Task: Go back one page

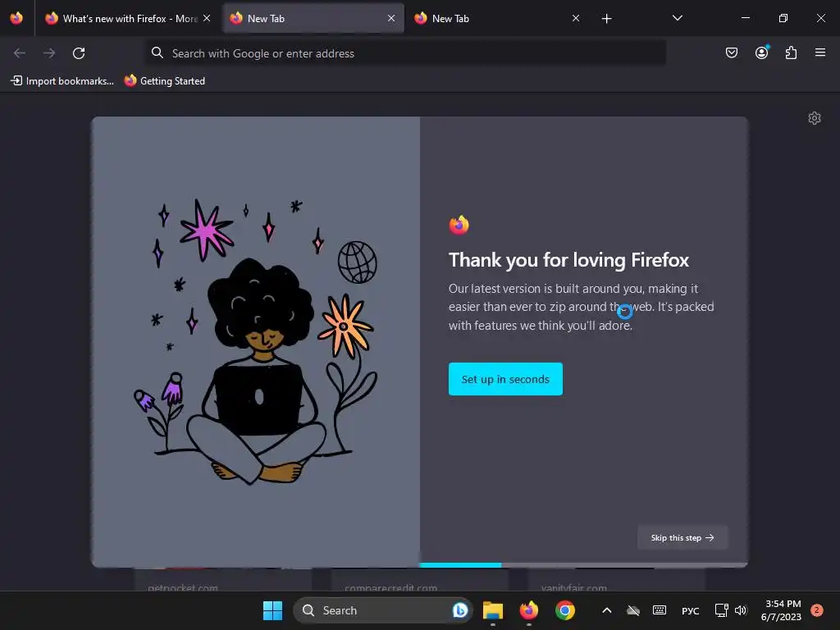Action: (20, 53)
